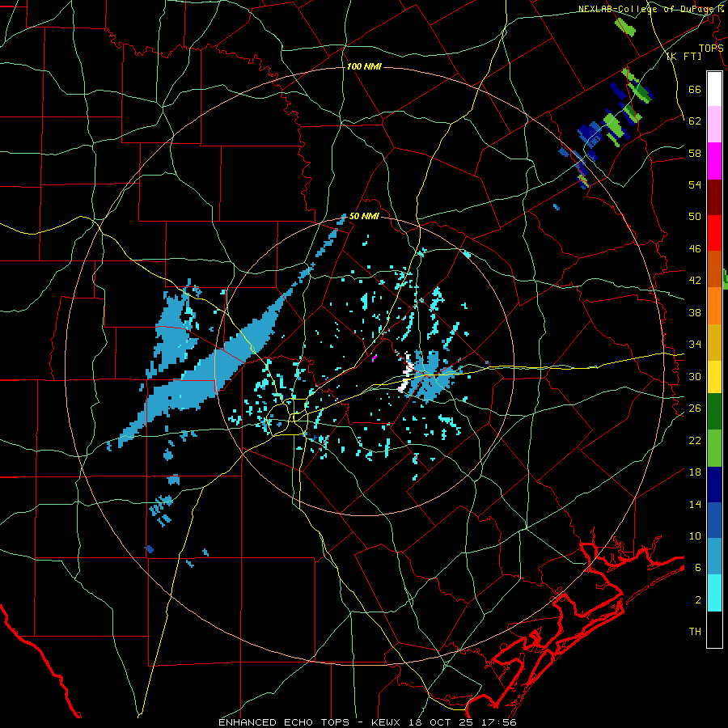Click the steel blue legend swatch
Image resolution: width=728 pixels, height=728 pixels.
coord(714,557)
